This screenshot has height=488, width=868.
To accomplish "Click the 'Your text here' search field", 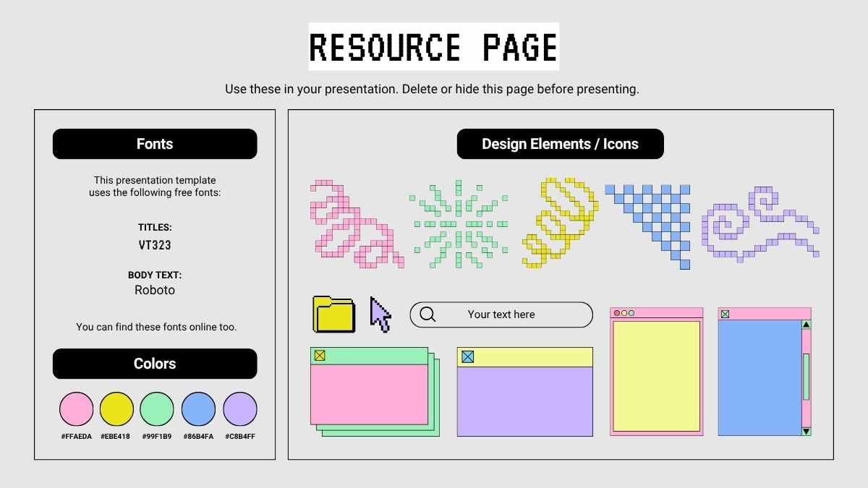I will [x=501, y=314].
